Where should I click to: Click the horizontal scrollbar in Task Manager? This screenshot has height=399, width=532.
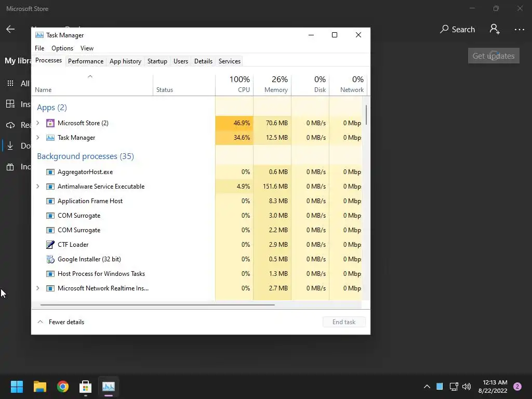[x=157, y=305]
